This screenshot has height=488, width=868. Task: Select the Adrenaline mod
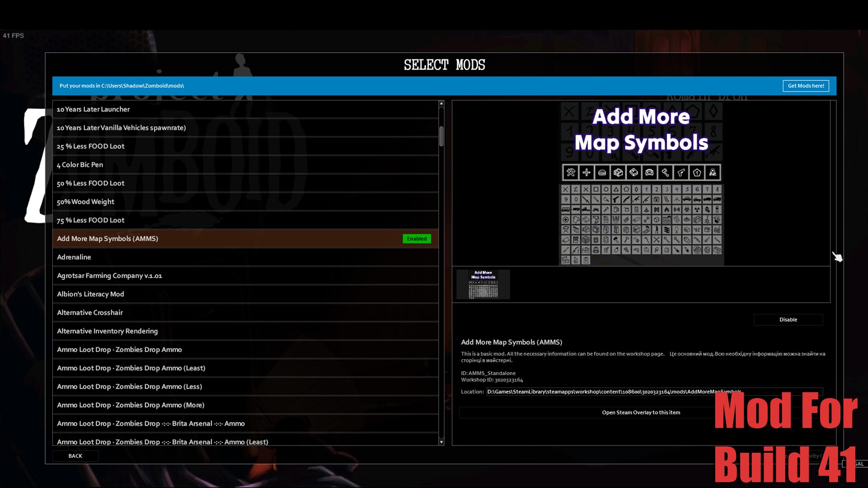click(245, 257)
